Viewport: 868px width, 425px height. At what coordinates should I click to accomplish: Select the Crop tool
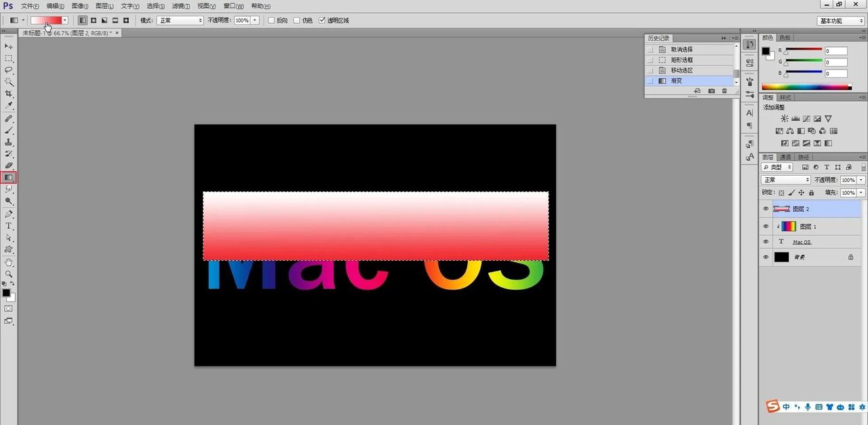point(9,94)
